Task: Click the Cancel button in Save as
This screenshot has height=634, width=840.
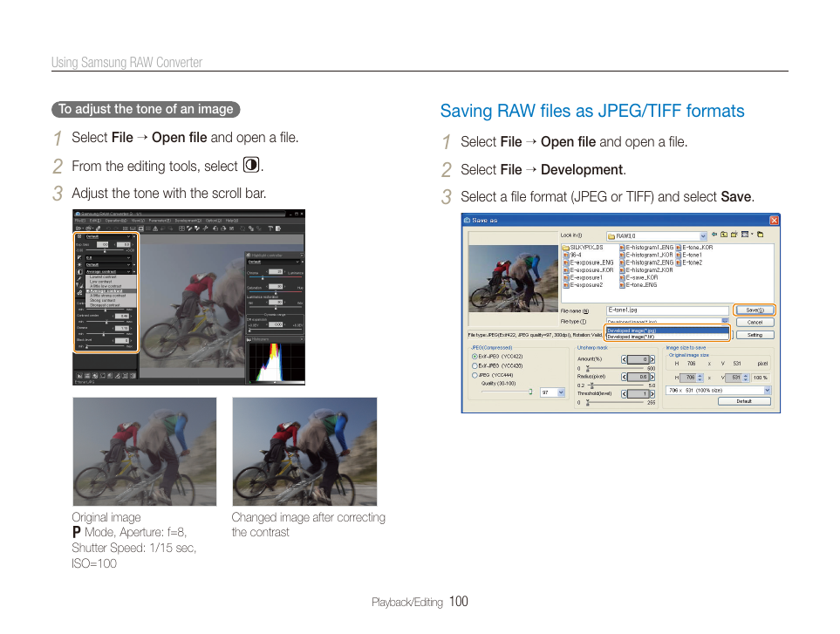Action: pyautogui.click(x=755, y=323)
